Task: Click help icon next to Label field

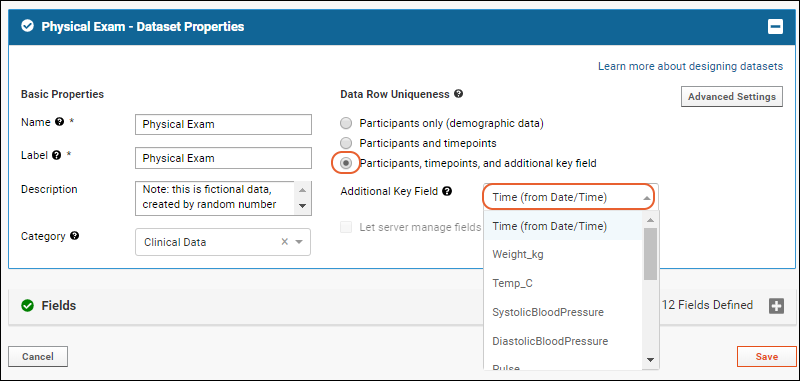Action: (56, 155)
